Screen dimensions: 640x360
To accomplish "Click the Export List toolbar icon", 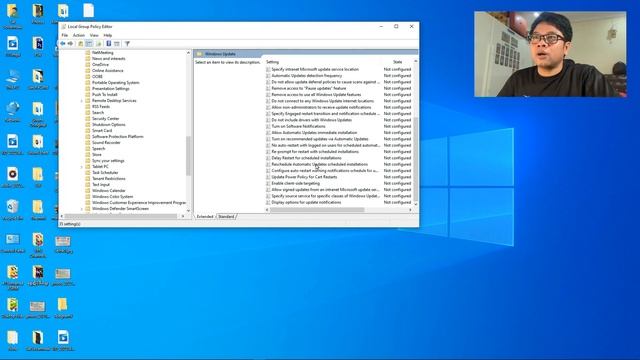I will pyautogui.click(x=98, y=44).
